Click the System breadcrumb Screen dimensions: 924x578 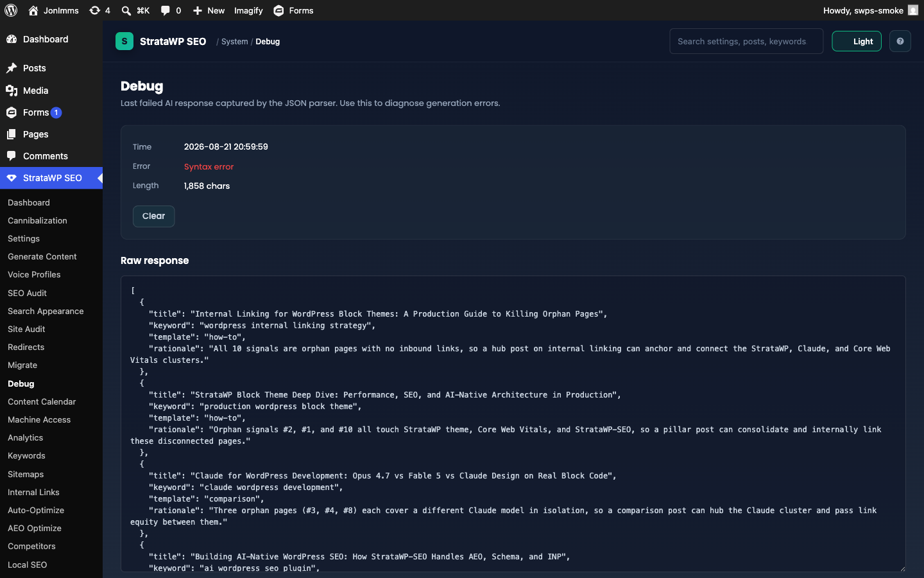(x=234, y=41)
